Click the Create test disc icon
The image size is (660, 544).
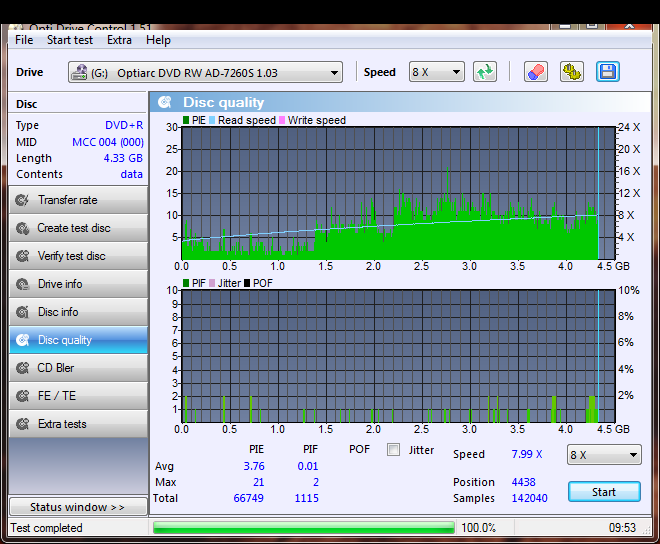point(22,228)
